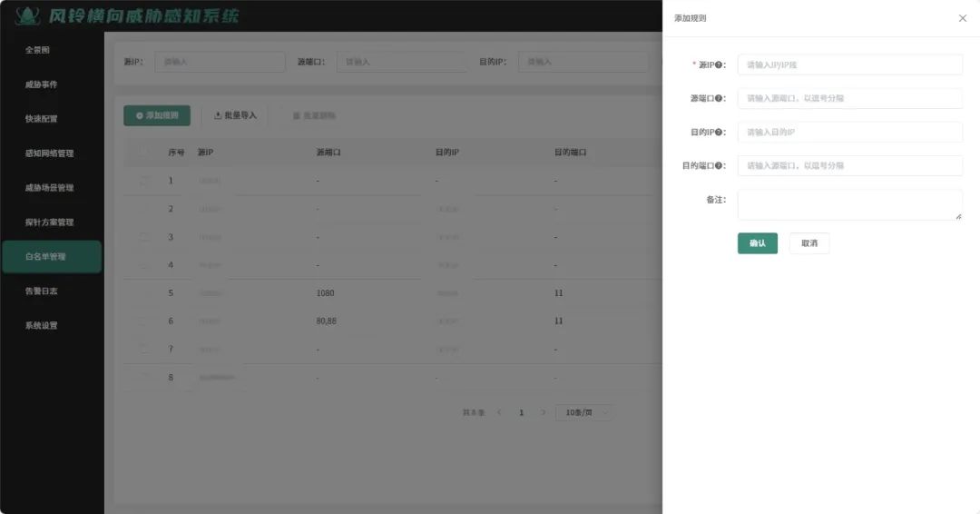Go to the previous page arrow in pagination
The width and height of the screenshot is (980, 514).
pyautogui.click(x=499, y=412)
